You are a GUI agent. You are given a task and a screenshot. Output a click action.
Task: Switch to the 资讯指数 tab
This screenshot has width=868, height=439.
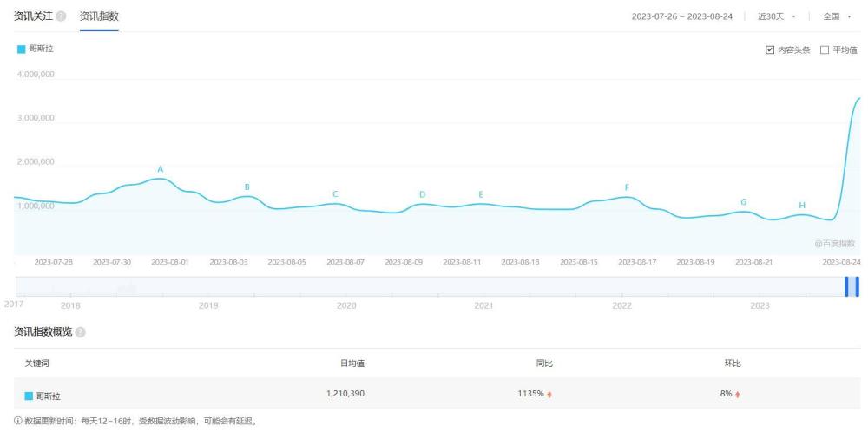[x=99, y=16]
